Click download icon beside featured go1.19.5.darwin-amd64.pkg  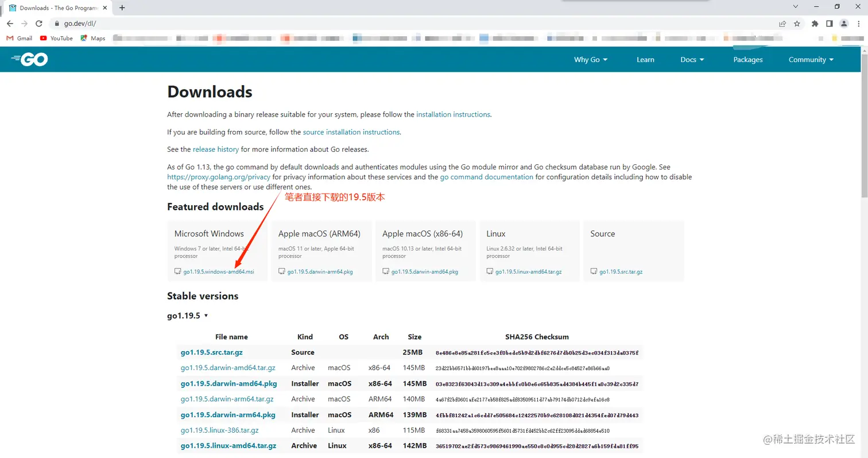pos(386,272)
